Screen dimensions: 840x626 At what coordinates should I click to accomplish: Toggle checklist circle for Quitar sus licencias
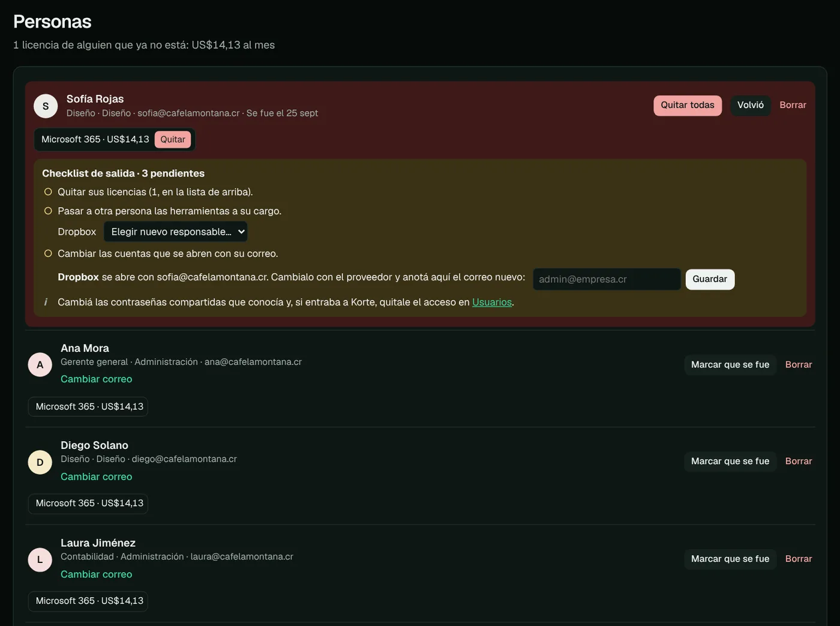click(x=48, y=191)
